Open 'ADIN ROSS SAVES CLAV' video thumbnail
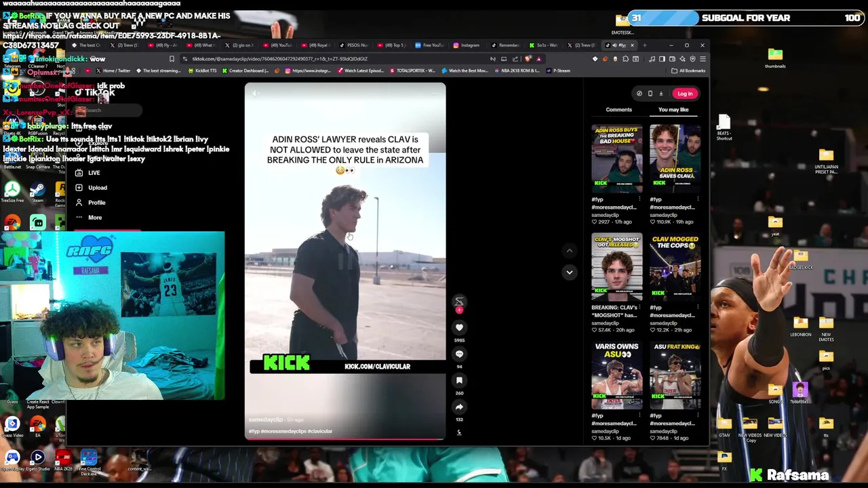This screenshot has height=488, width=868. (675, 157)
